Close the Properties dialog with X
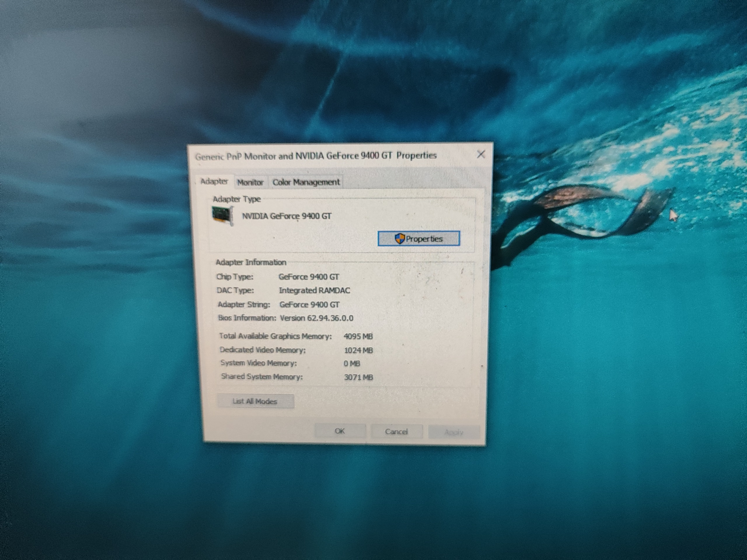747x560 pixels. tap(481, 155)
